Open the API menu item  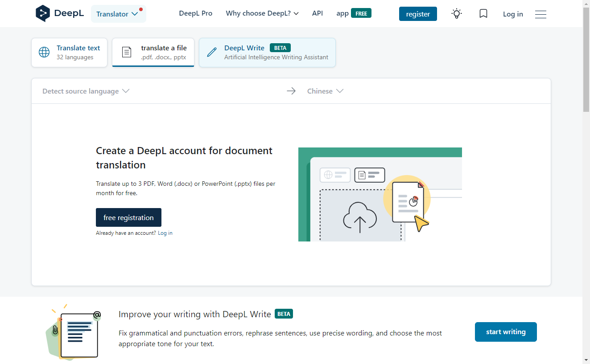coord(318,13)
